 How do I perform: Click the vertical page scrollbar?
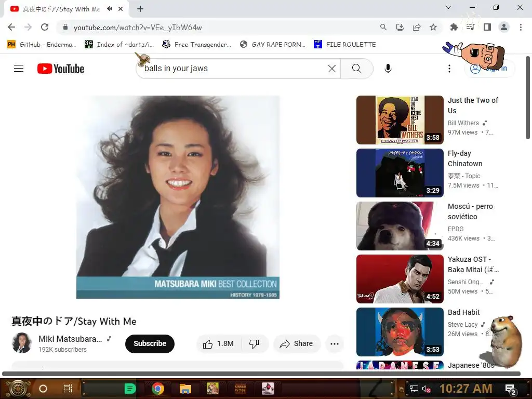pyautogui.click(x=528, y=98)
